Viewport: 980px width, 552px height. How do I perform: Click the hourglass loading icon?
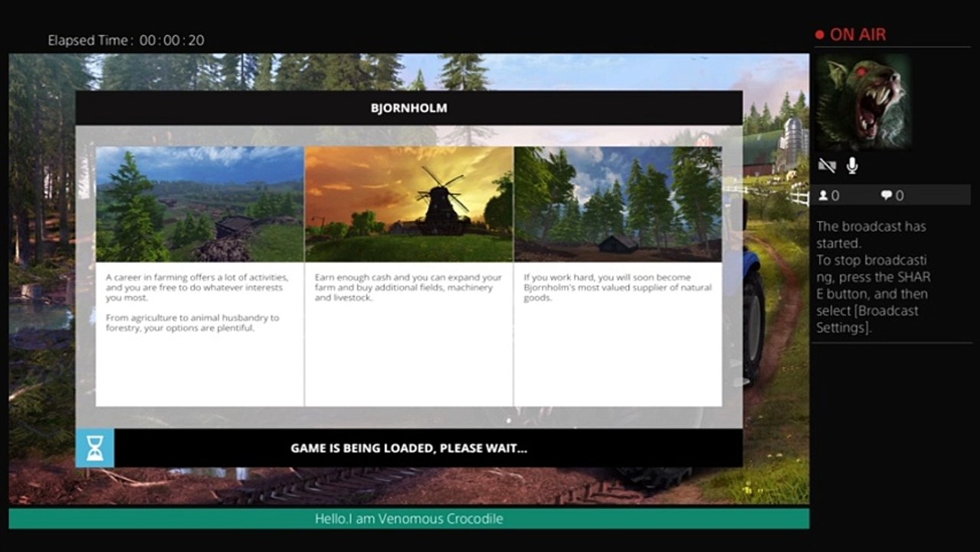(94, 449)
